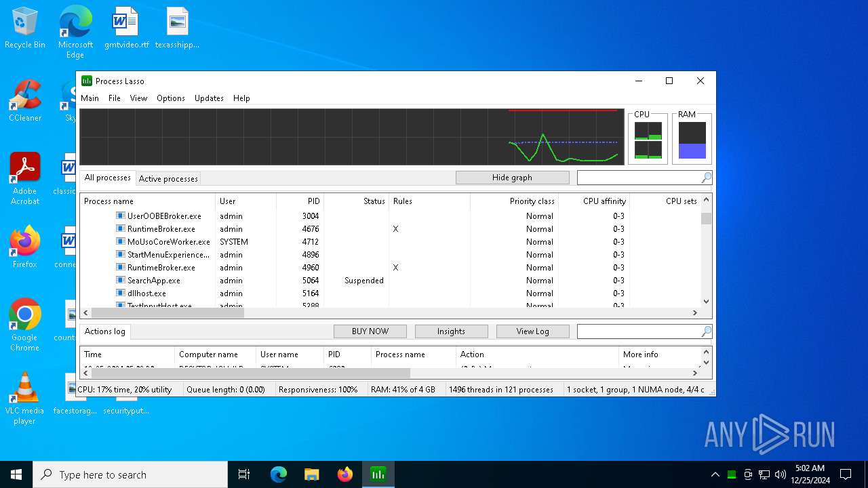The width and height of the screenshot is (868, 488).
Task: Open Google Chrome desktop shortcut
Action: 25,325
